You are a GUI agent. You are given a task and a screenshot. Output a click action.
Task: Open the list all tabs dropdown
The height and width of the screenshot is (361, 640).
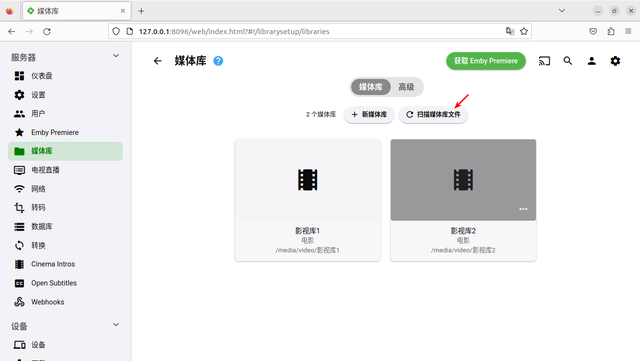(562, 11)
